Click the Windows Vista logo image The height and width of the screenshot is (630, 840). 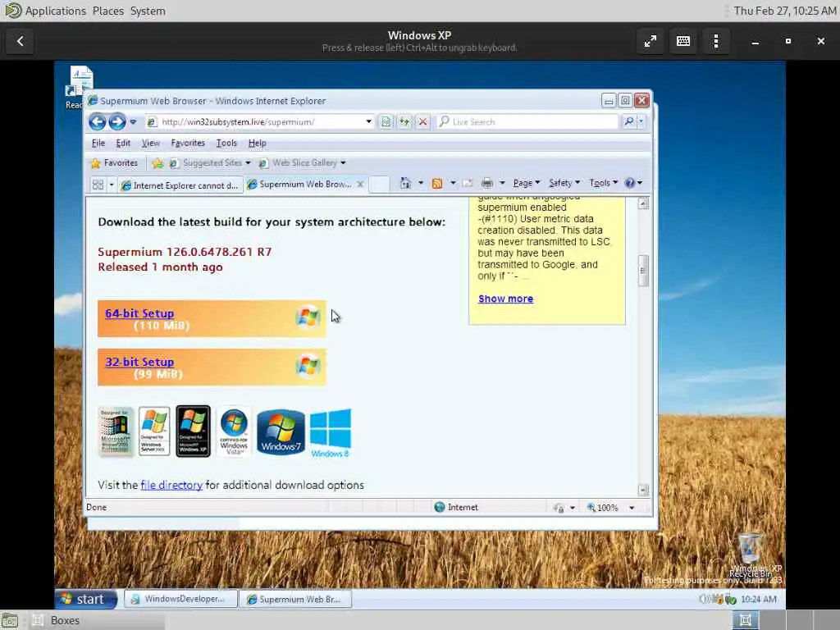coord(234,431)
